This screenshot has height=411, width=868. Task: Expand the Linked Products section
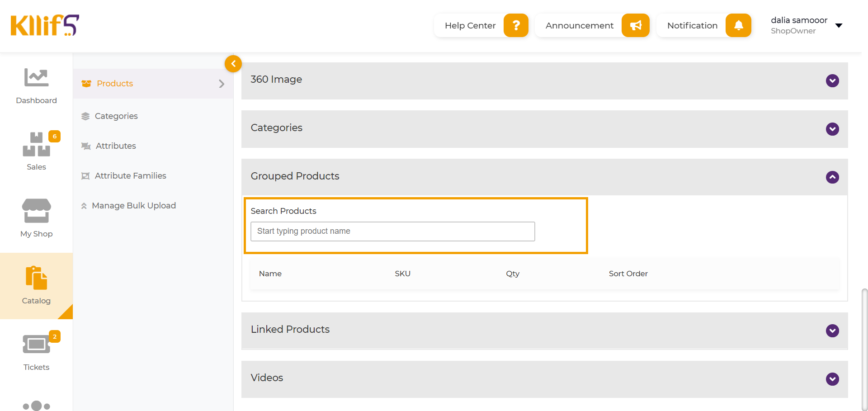[832, 331]
